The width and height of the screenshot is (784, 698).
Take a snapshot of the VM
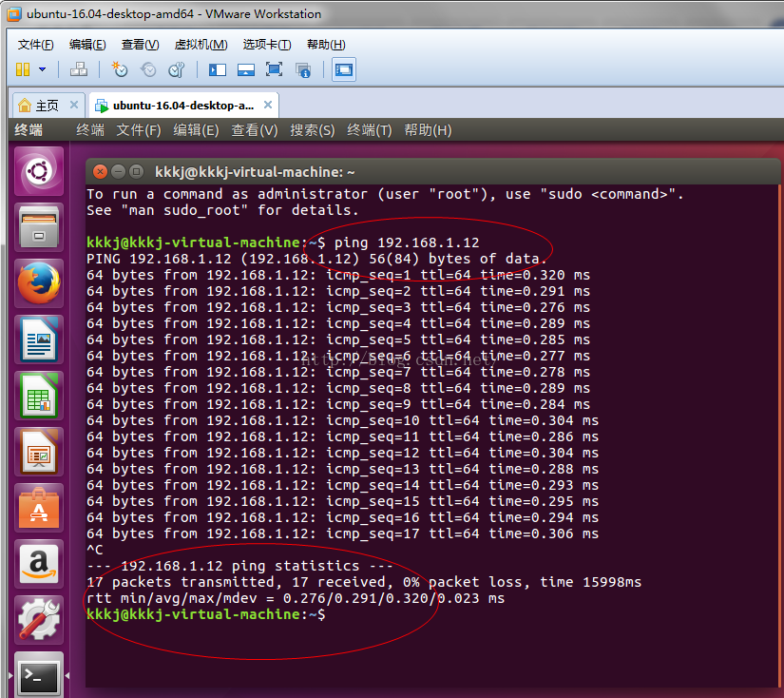120,69
